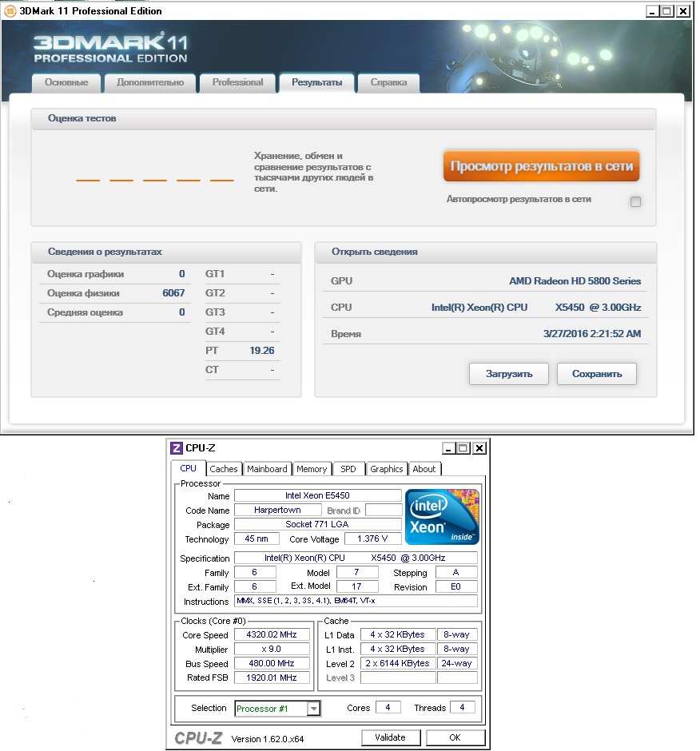
Task: Click the Сохранить button
Action: pos(597,374)
